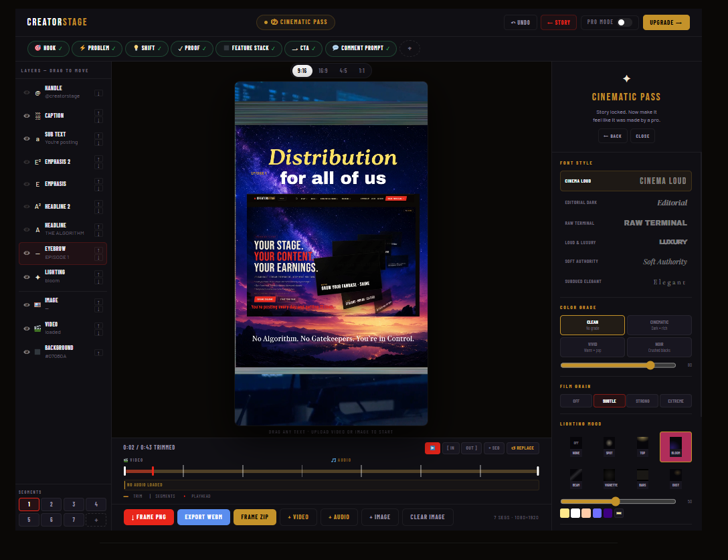
Task: Open the Proof story step
Action: (x=192, y=48)
